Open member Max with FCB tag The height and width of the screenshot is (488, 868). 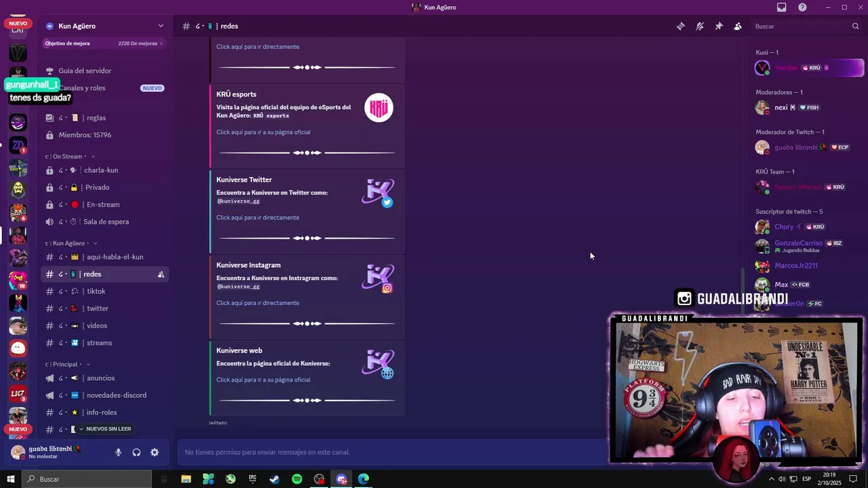(x=808, y=285)
